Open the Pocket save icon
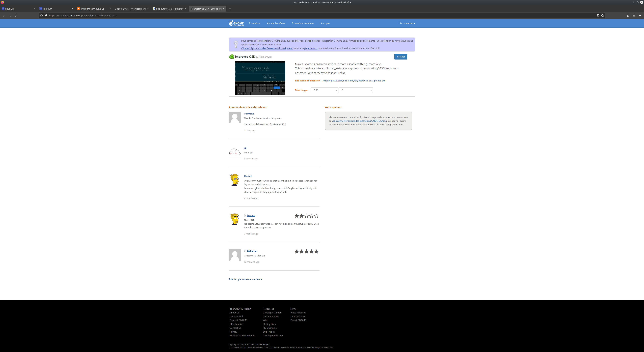The width and height of the screenshot is (644, 352). pos(628,15)
